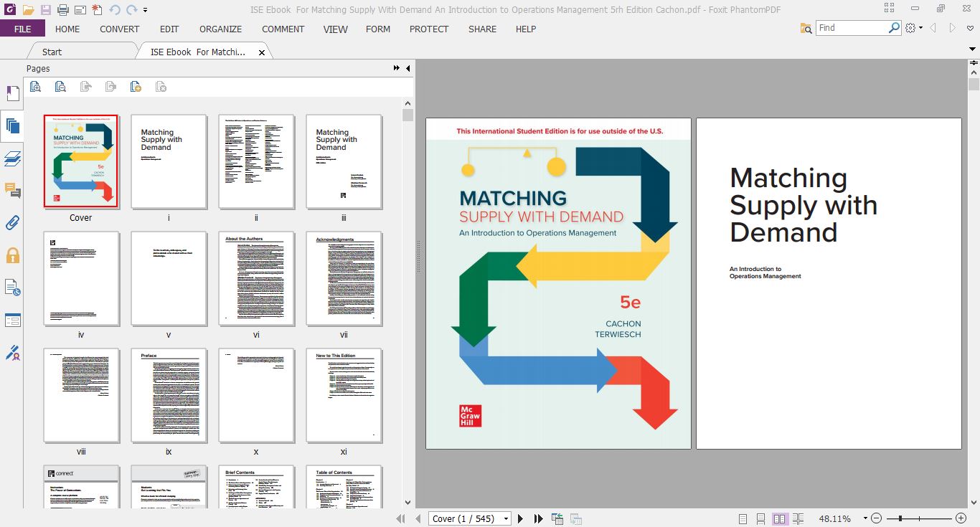Open the VIEW ribbon tab
The height and width of the screenshot is (527, 980).
coord(335,29)
